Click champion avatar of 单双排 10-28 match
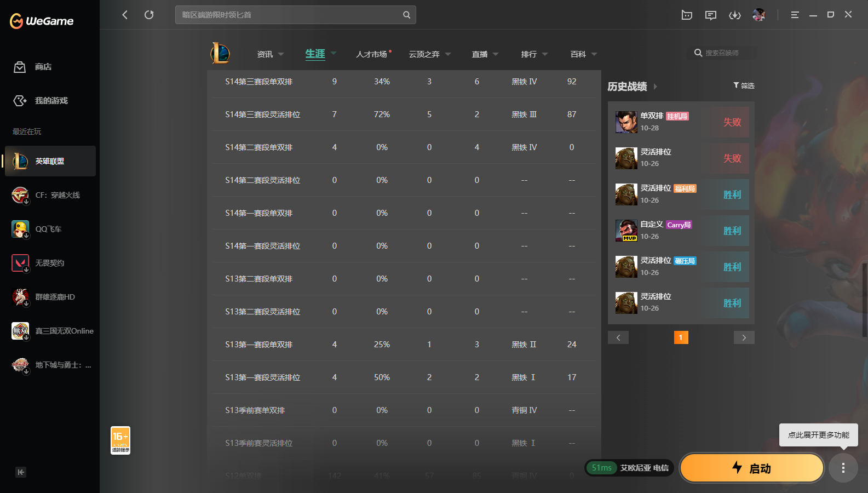868x493 pixels. coord(626,122)
